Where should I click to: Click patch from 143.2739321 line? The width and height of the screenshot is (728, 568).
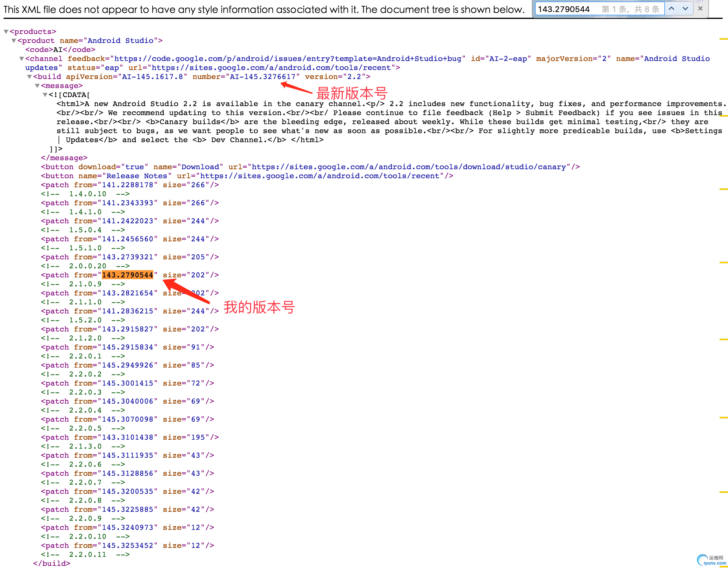coord(130,257)
